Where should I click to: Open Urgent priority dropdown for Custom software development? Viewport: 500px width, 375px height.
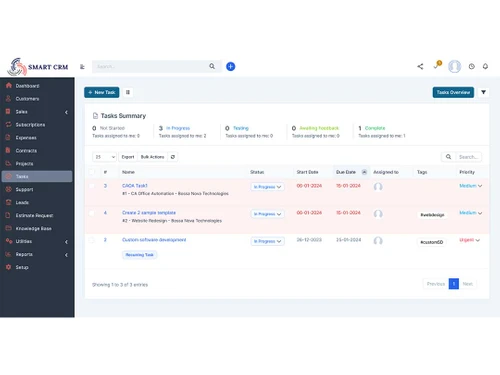[x=470, y=240]
